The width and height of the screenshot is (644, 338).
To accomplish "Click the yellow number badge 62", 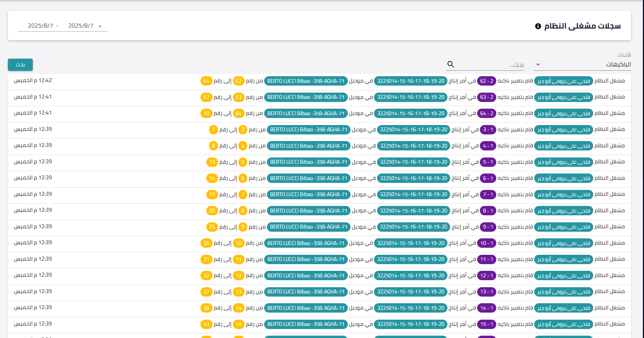I will 239,81.
